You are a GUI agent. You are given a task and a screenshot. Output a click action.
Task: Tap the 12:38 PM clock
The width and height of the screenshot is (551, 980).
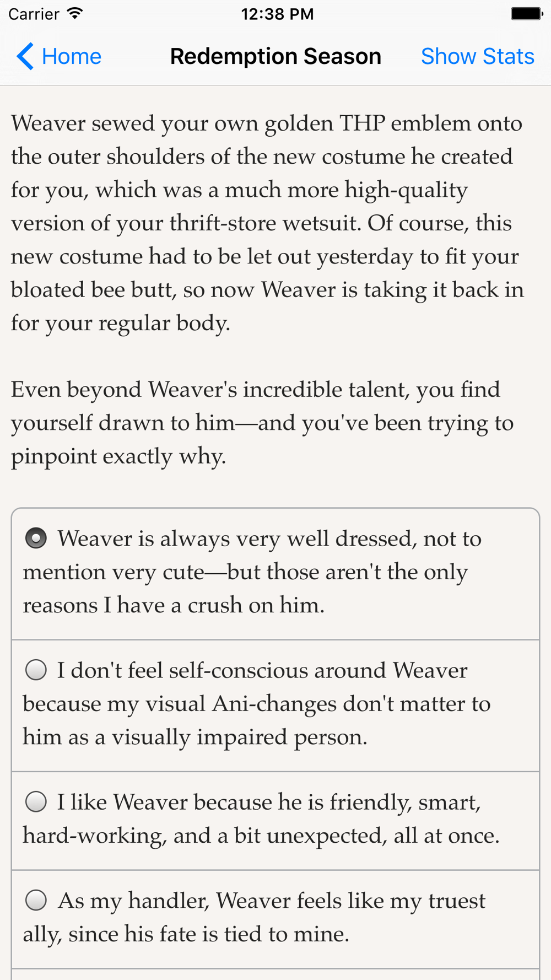pyautogui.click(x=277, y=14)
